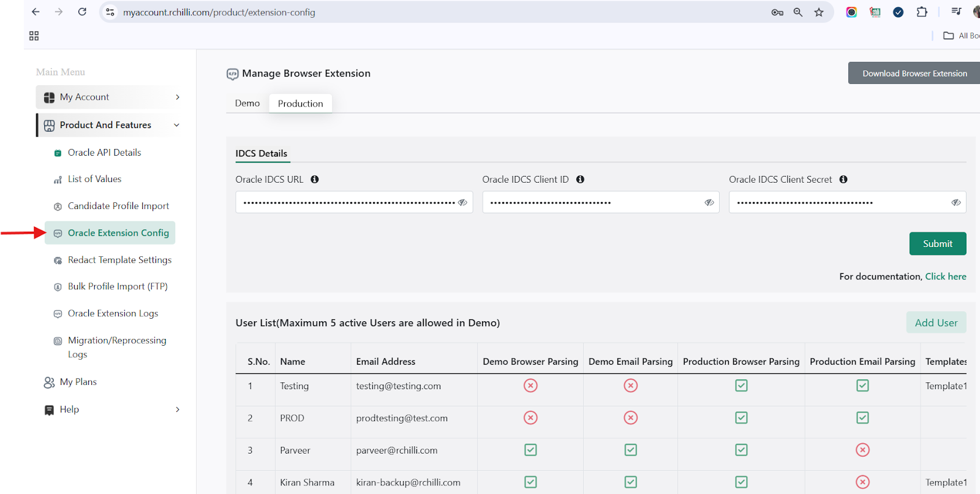Toggle Production Browser Parsing for Kiran Sharma
The width and height of the screenshot is (980, 494).
coord(741,482)
